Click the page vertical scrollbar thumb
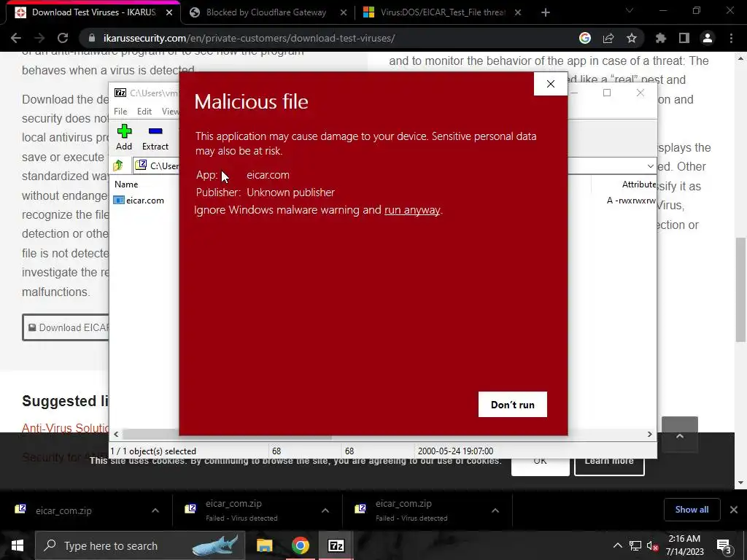The height and width of the screenshot is (560, 747). tap(740, 289)
